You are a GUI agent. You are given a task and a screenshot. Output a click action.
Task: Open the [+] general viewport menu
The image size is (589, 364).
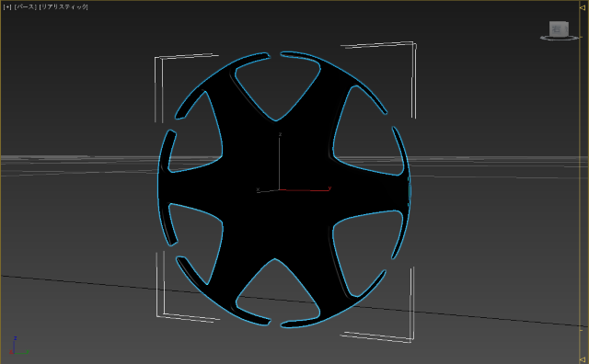tap(7, 6)
